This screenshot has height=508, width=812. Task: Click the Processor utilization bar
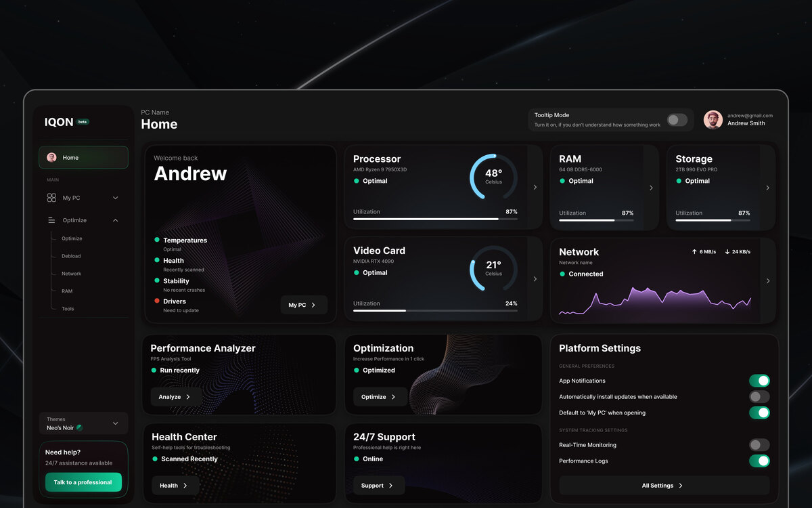pyautogui.click(x=435, y=219)
